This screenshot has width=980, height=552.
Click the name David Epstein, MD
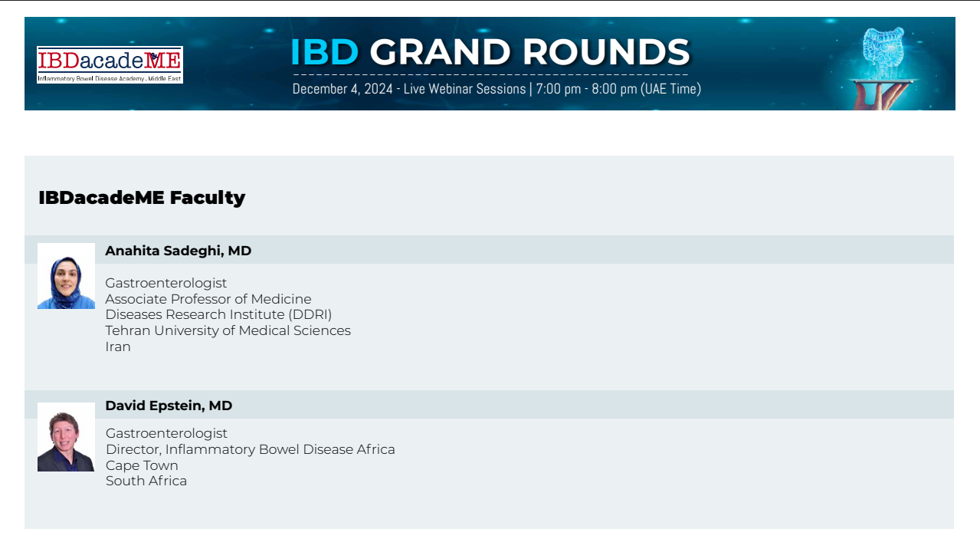click(169, 406)
